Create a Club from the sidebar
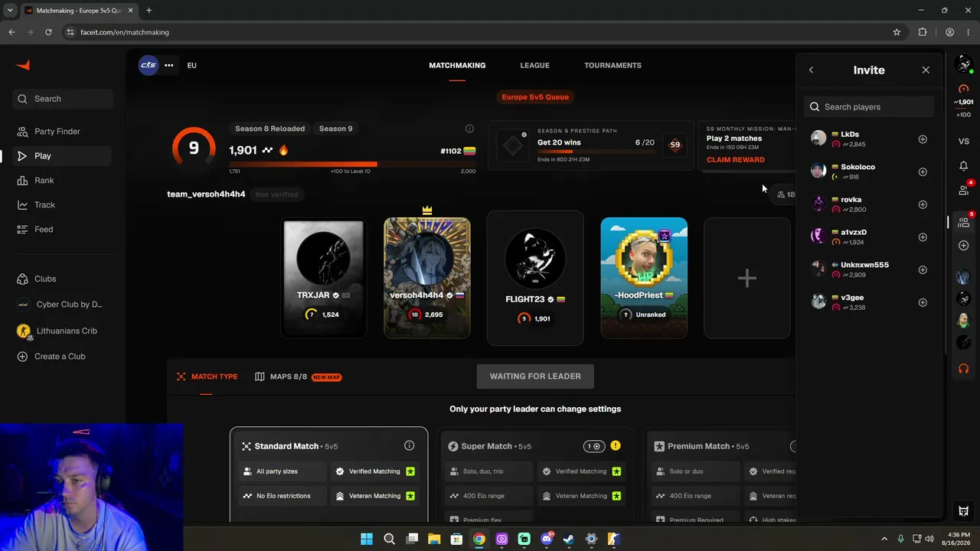 (x=62, y=357)
